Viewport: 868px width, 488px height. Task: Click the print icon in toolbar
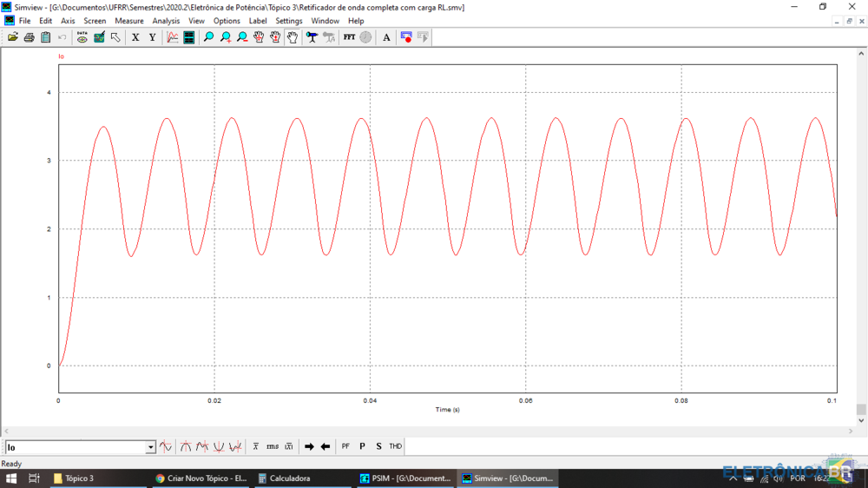click(x=29, y=37)
